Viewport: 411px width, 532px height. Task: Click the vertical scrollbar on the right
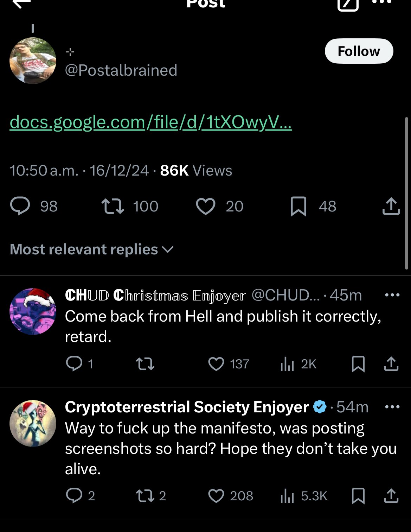pyautogui.click(x=407, y=194)
